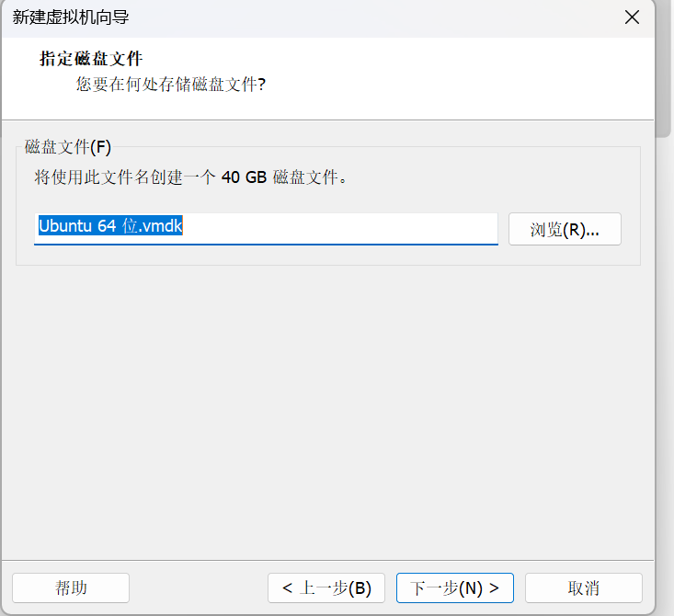The width and height of the screenshot is (674, 616).
Task: Click the 指定磁盘文件 heading
Action: pyautogui.click(x=91, y=59)
